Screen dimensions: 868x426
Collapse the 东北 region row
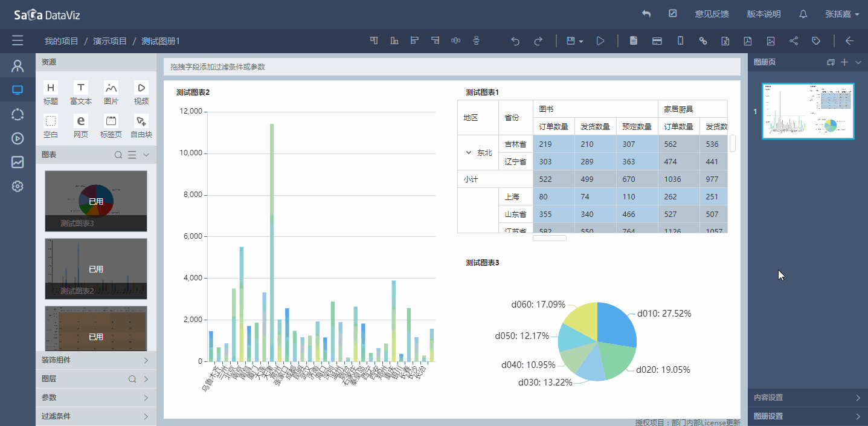coord(469,153)
